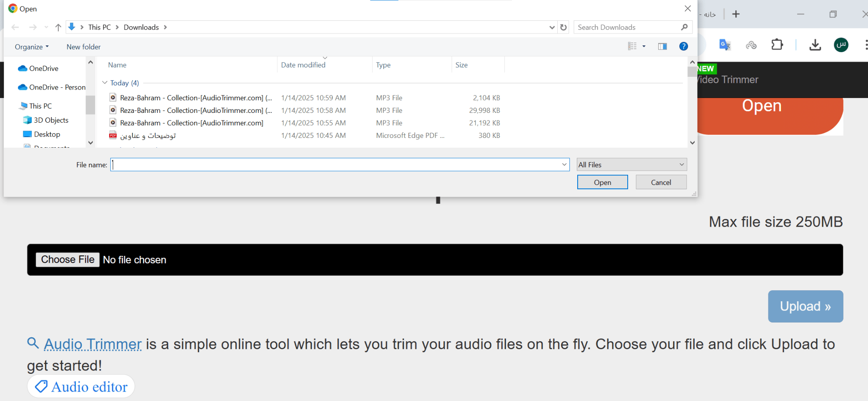868x401 pixels.
Task: Open new browser tab plus icon
Action: [x=736, y=14]
